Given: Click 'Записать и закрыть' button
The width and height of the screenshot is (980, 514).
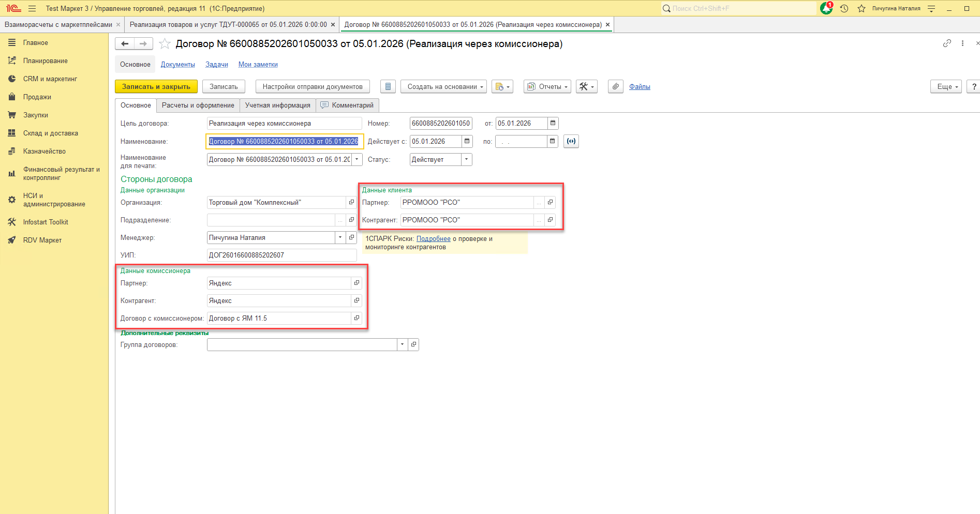Looking at the screenshot, I should pos(156,86).
